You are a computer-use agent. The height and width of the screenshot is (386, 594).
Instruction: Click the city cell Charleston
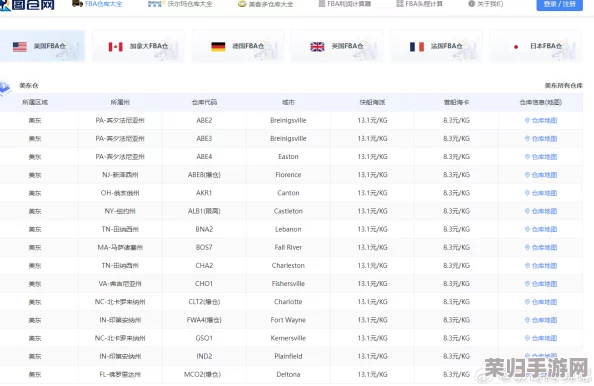[288, 266]
